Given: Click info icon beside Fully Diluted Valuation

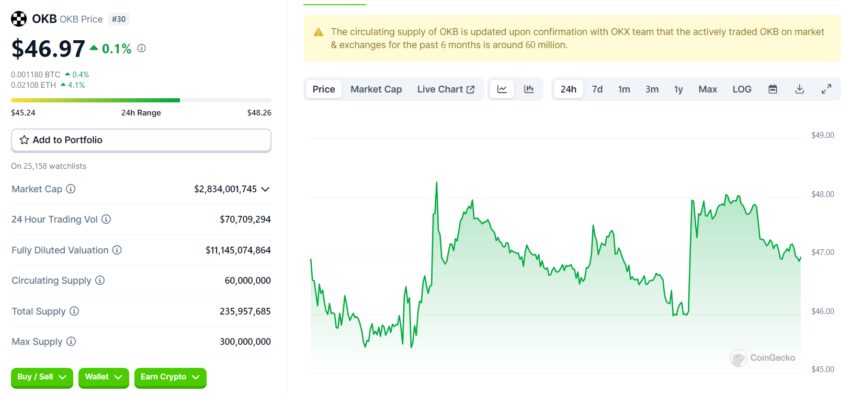Looking at the screenshot, I should tap(117, 250).
